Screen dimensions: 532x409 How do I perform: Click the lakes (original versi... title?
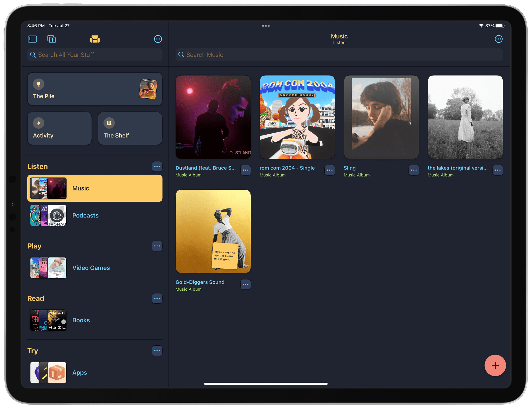(x=458, y=168)
